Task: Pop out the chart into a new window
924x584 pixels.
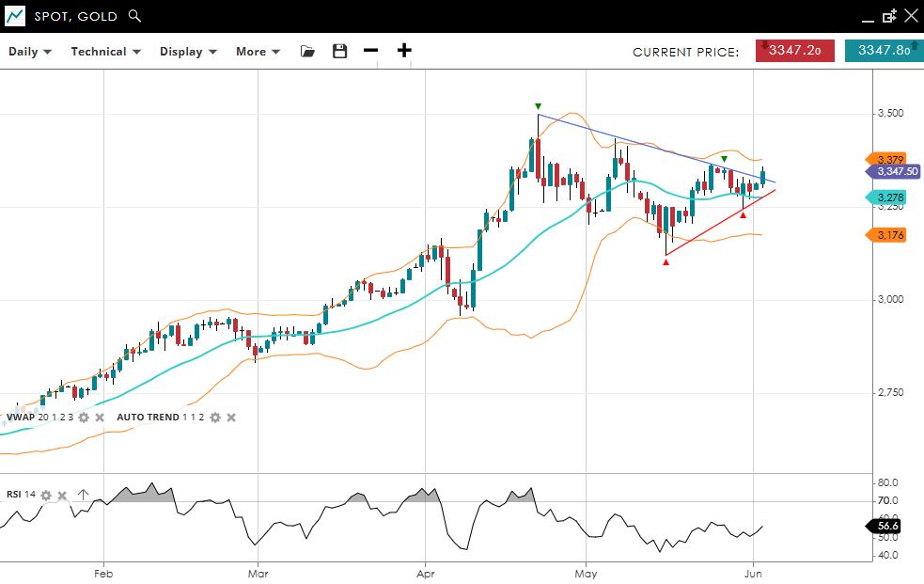Action: click(x=889, y=16)
